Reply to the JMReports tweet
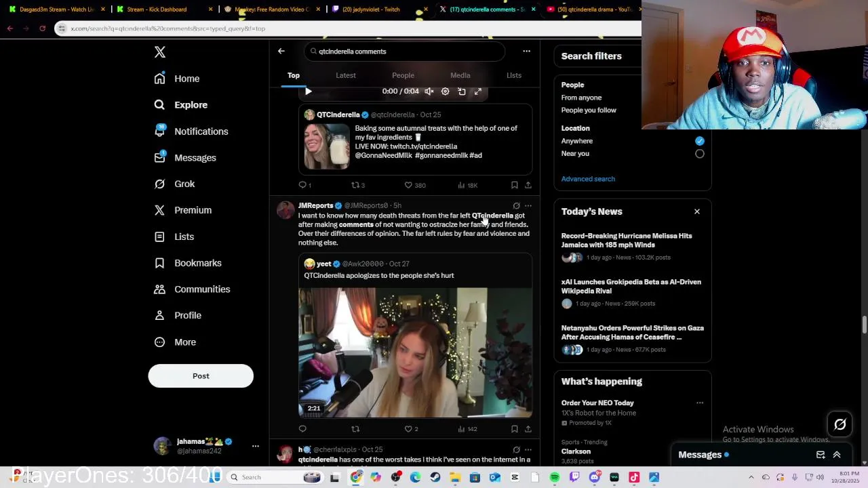868x488 pixels. [x=302, y=429]
